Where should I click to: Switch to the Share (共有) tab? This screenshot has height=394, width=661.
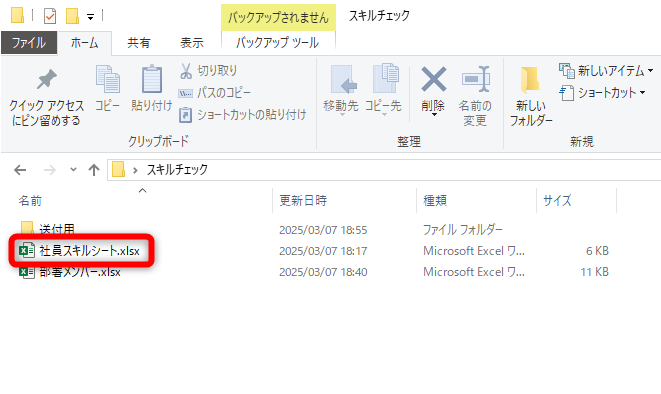pos(139,43)
